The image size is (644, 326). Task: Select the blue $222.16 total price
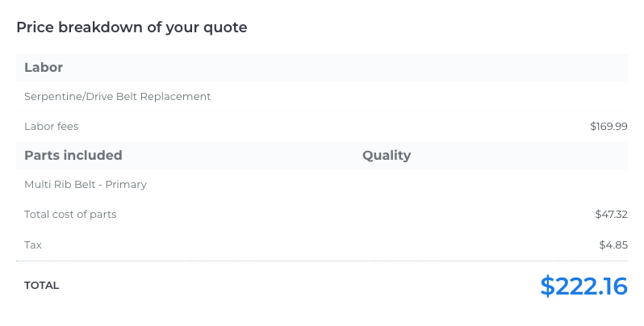583,286
